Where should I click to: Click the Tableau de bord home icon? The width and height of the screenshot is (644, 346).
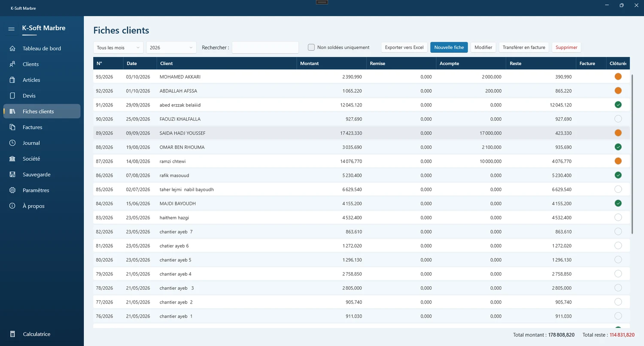click(x=12, y=49)
